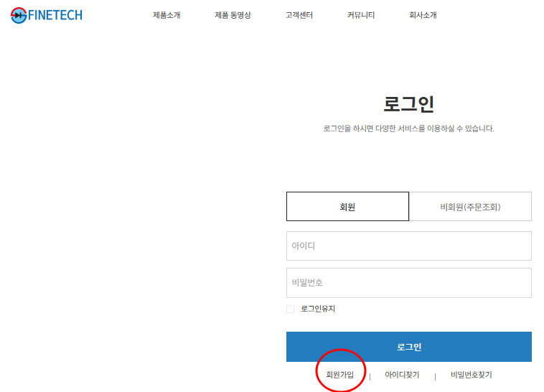Screen dimensions: 544x392
Task: Switch to the 비회원(주문조회) tab
Action: (470, 207)
